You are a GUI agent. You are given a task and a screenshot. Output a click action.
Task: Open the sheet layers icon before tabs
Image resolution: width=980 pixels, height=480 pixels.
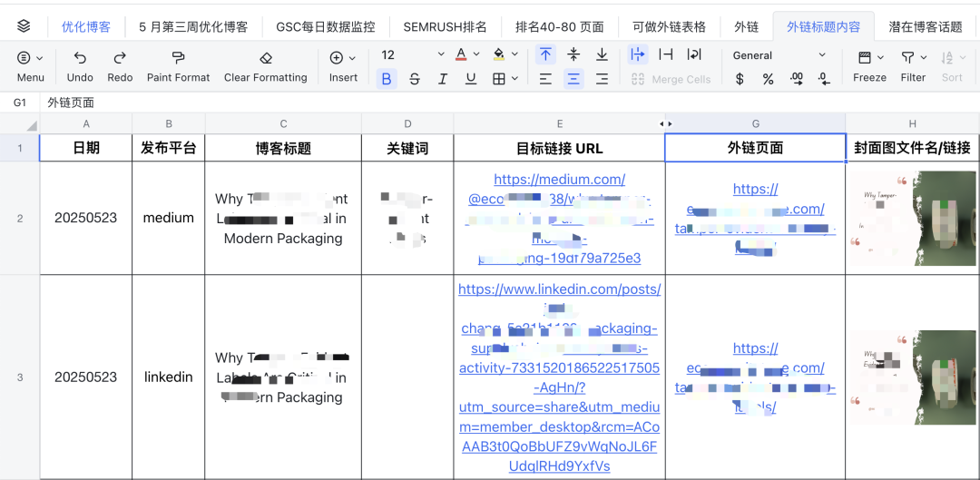pos(24,26)
